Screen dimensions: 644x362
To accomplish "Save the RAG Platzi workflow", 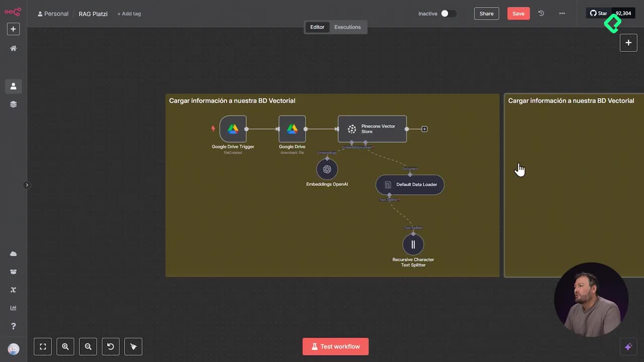I will (x=518, y=14).
